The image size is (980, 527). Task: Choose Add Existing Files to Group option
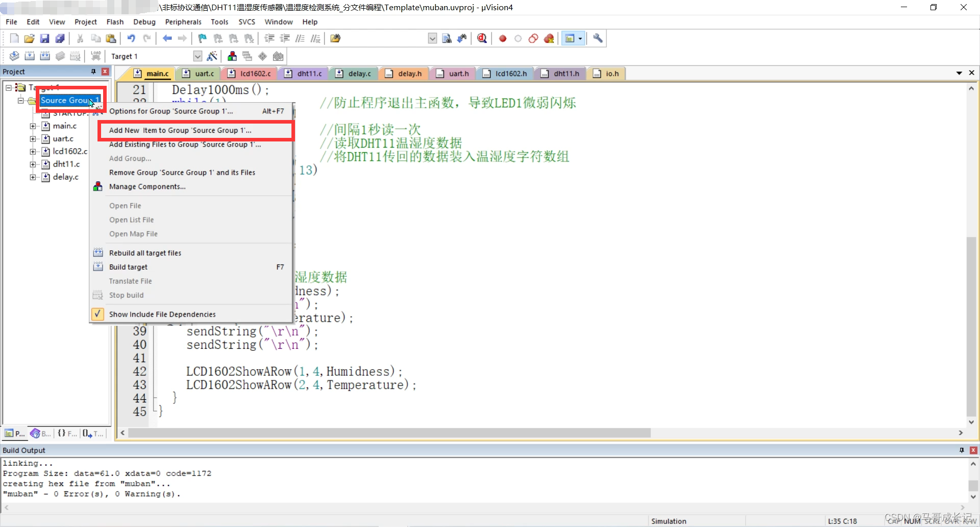pyautogui.click(x=185, y=145)
